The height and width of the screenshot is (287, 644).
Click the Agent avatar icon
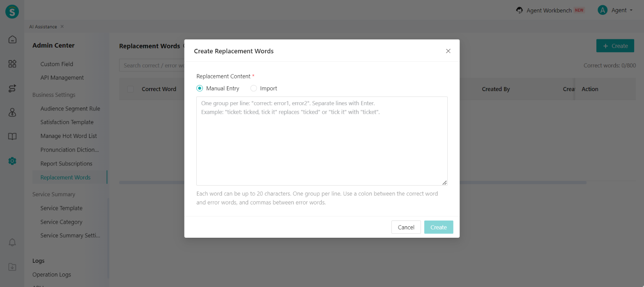point(603,10)
